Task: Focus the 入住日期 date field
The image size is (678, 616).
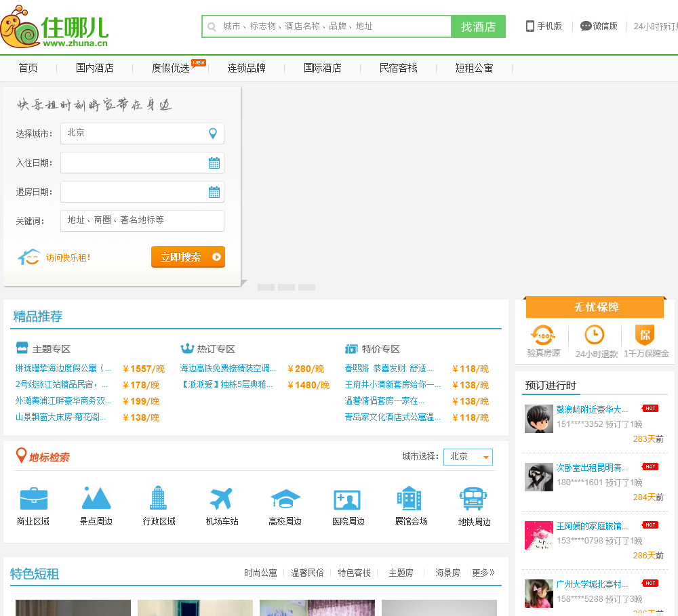Action: coord(142,163)
